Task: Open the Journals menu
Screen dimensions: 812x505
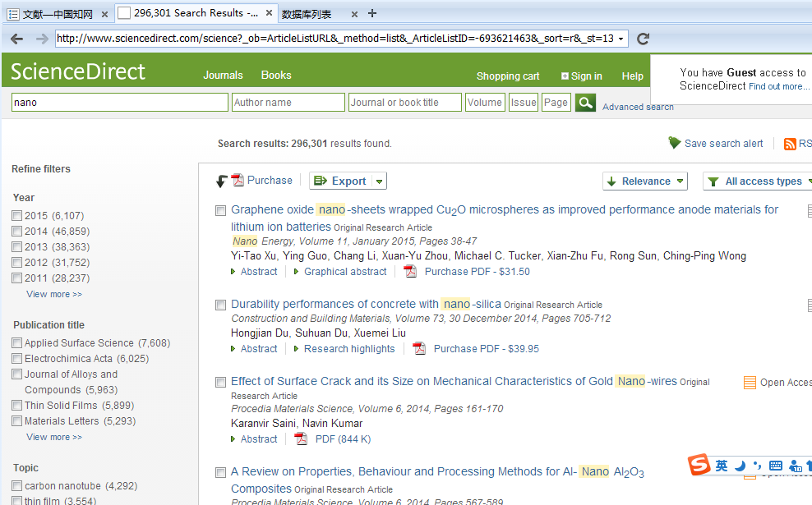Action: click(x=223, y=75)
